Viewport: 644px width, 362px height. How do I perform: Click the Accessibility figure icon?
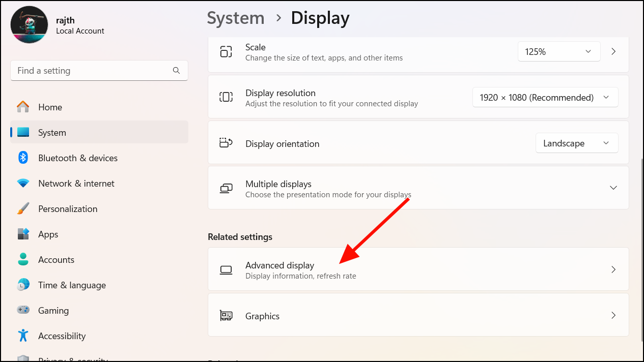coord(23,336)
